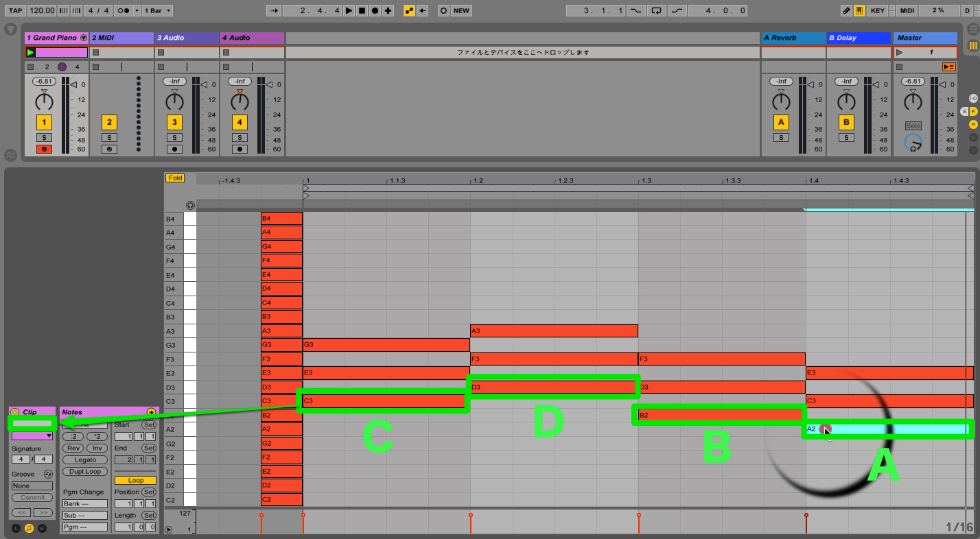Toggle the Crossfader (X) section visibility
Viewport: 980px width, 539px height.
coord(972,150)
